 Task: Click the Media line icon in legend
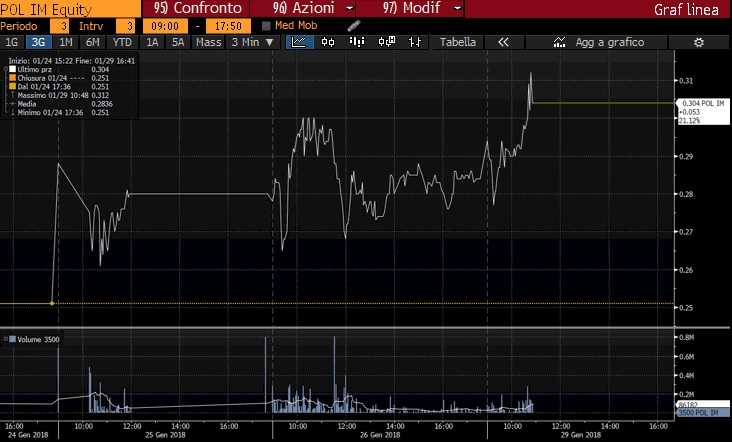pyautogui.click(x=13, y=104)
